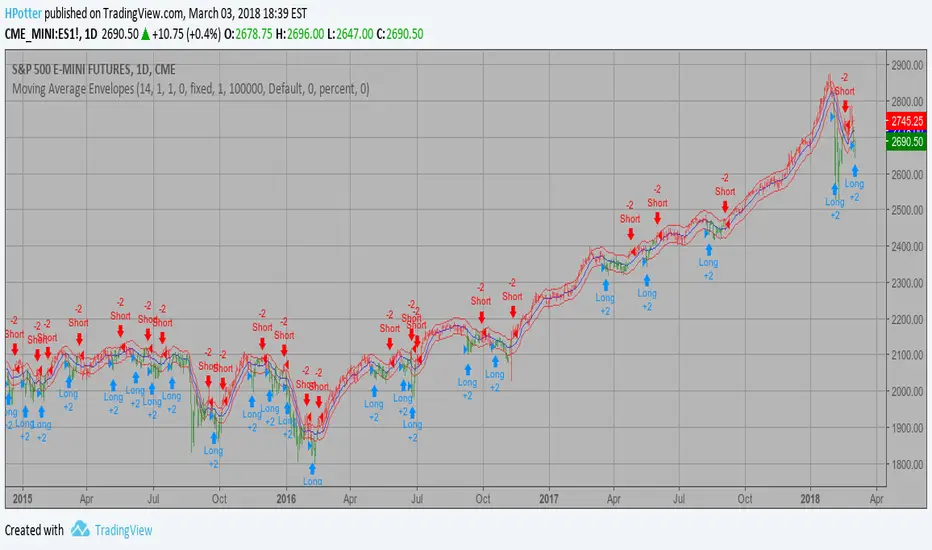This screenshot has width=932, height=550.
Task: Click the 2600.00 price axis label
Action: click(x=907, y=174)
